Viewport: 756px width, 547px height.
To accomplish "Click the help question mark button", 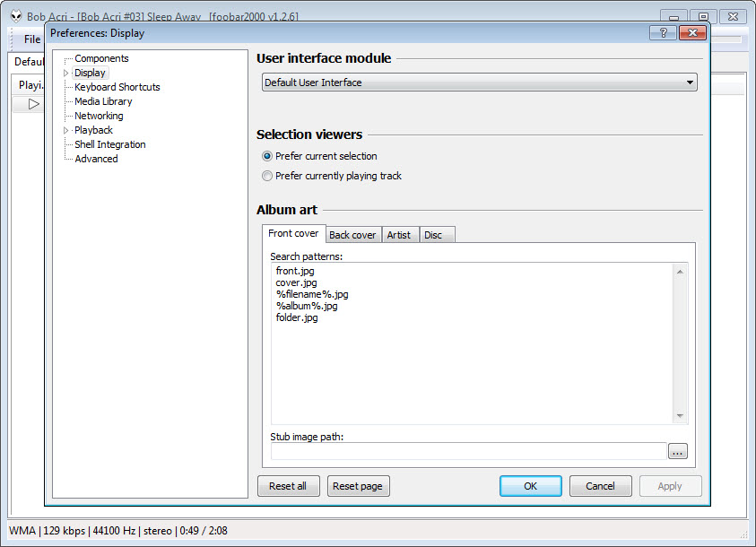I will coord(664,33).
